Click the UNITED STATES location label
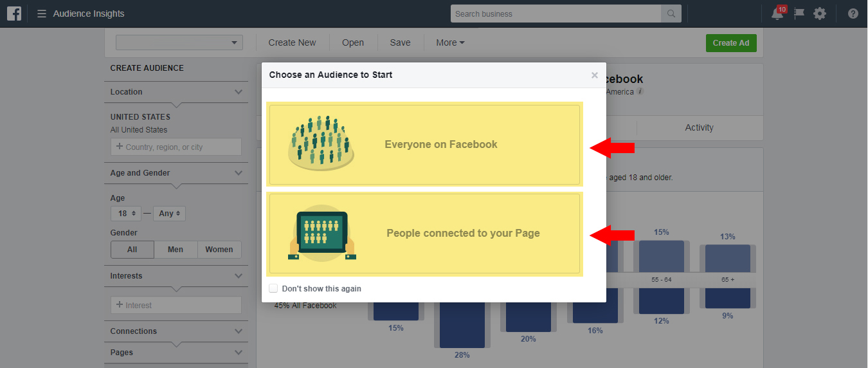The image size is (868, 368). tap(140, 117)
